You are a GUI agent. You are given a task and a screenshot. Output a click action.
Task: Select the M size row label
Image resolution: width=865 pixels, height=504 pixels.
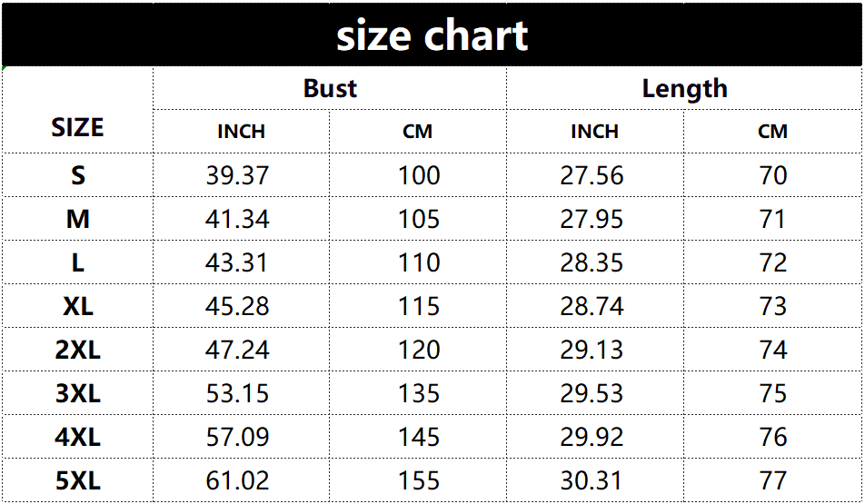tap(77, 219)
